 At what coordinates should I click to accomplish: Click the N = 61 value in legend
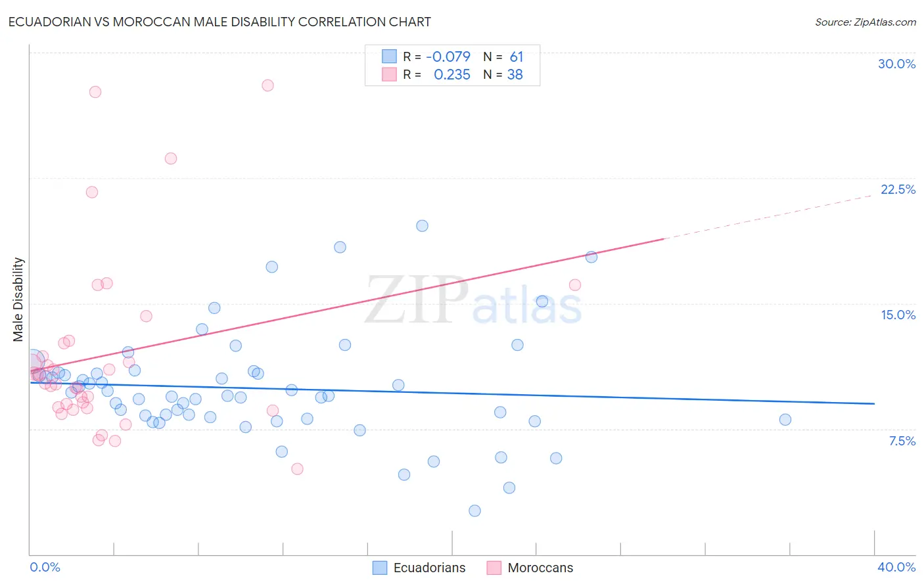[503, 56]
